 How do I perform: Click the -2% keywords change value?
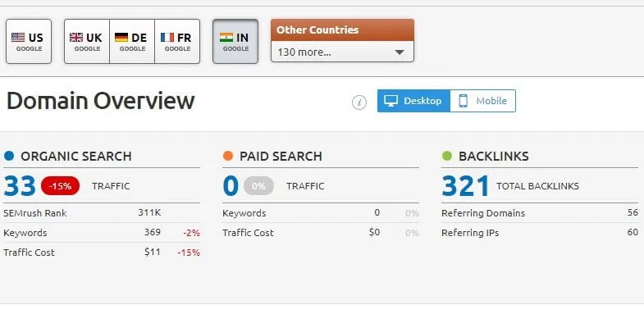click(192, 233)
